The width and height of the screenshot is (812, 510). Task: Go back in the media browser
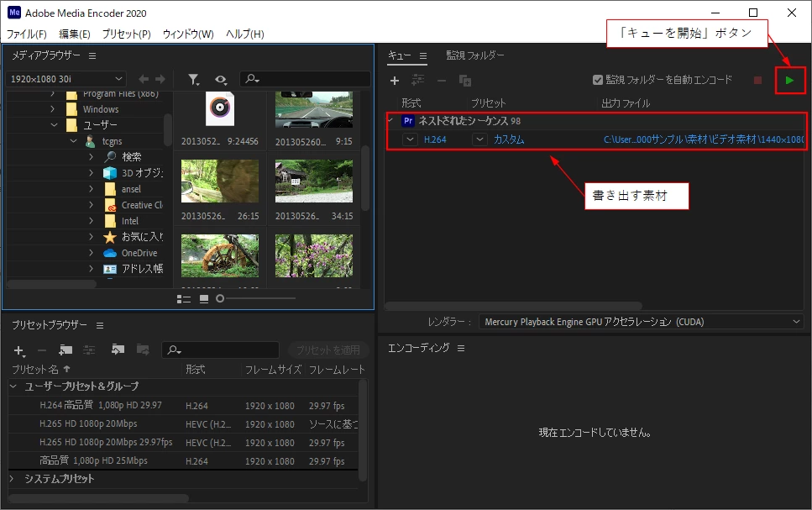point(144,79)
